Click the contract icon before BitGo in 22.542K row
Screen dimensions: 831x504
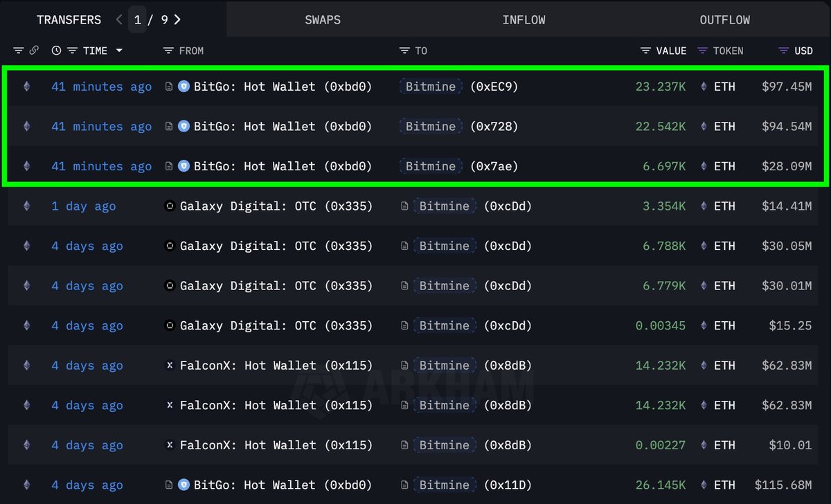coord(169,127)
